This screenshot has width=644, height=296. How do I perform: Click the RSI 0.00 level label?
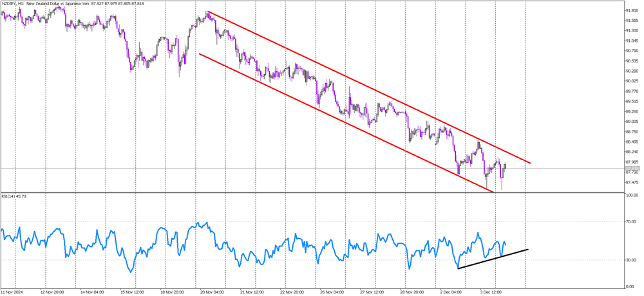point(630,286)
